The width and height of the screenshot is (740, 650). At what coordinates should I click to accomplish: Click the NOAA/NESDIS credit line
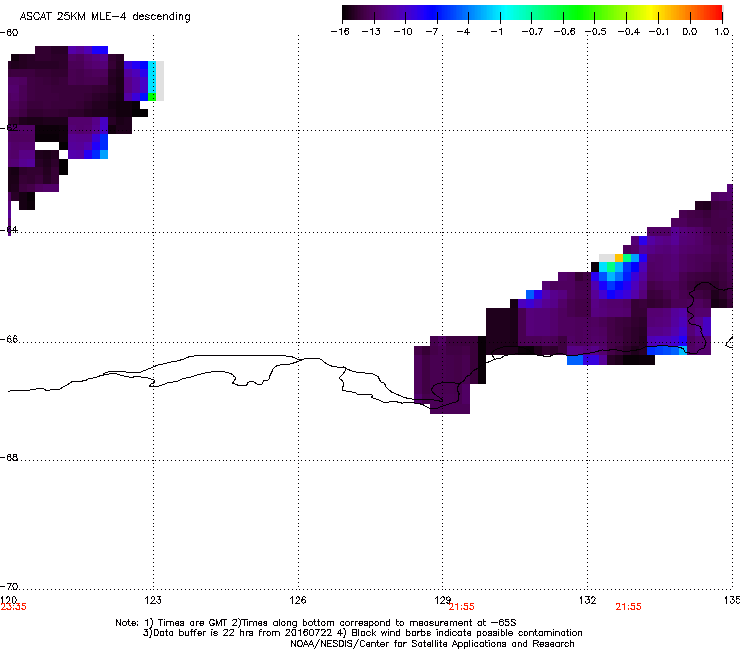point(432,644)
